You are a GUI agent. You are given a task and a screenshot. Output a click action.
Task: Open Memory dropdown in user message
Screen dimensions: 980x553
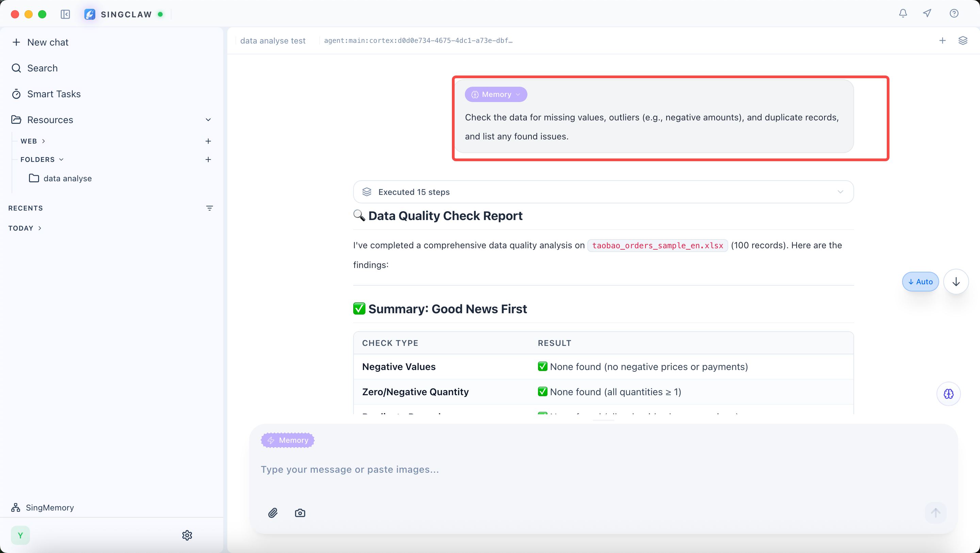[x=496, y=94]
